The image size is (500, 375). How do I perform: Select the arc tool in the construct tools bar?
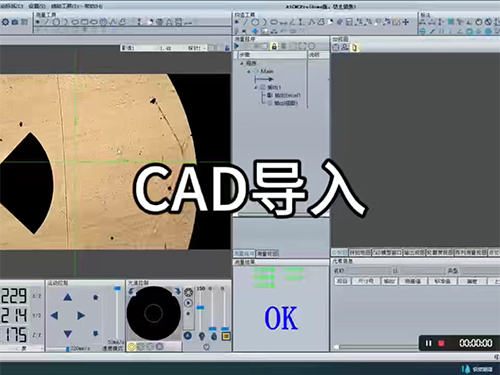click(x=264, y=22)
